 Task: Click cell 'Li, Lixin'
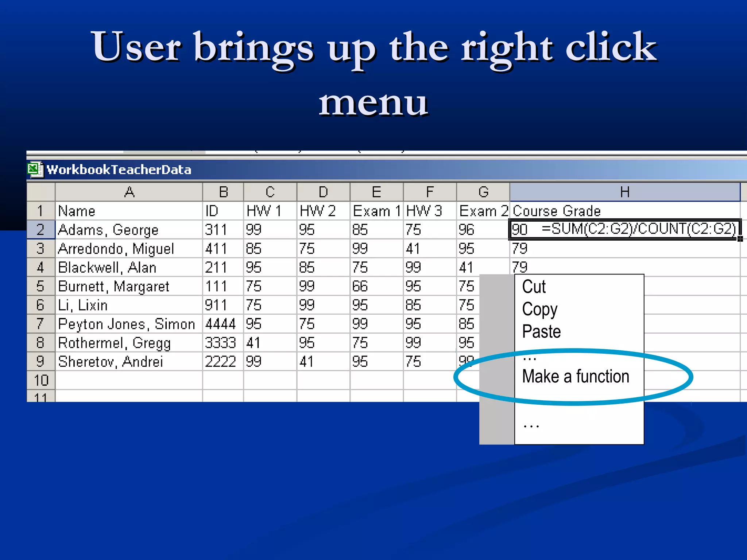click(x=129, y=305)
